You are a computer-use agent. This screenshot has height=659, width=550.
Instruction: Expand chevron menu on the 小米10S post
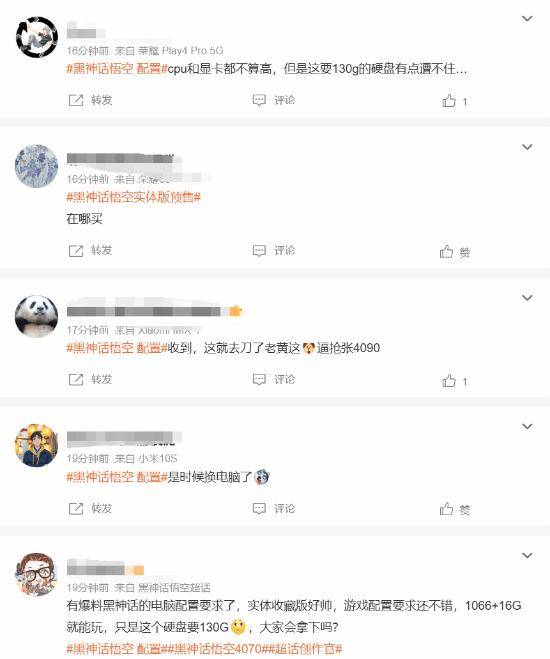tap(527, 426)
